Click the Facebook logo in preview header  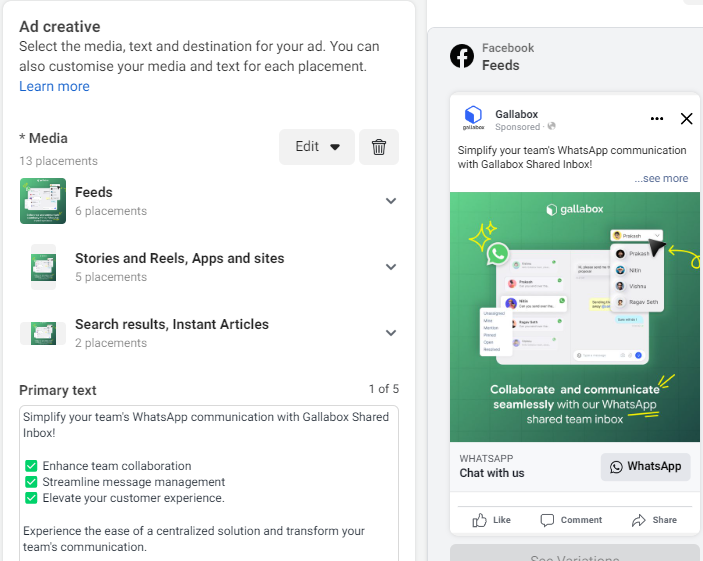(462, 57)
